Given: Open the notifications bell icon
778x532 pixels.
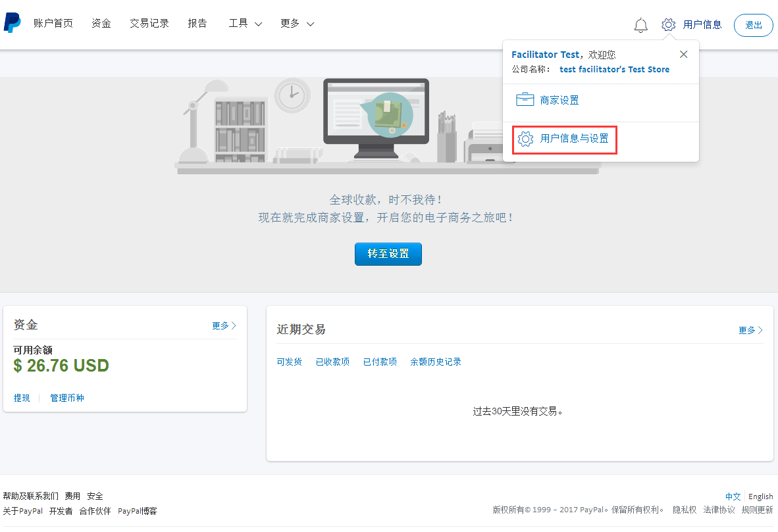Looking at the screenshot, I should 640,25.
